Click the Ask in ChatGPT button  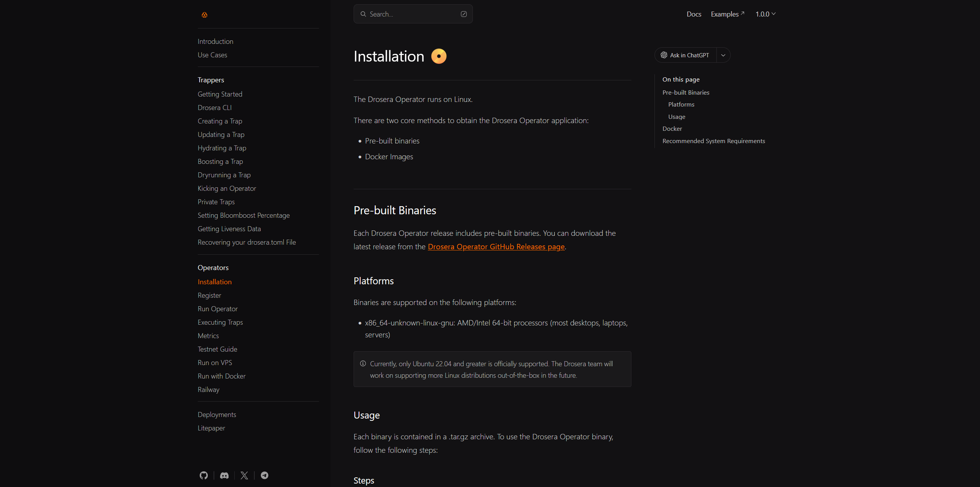pyautogui.click(x=689, y=55)
